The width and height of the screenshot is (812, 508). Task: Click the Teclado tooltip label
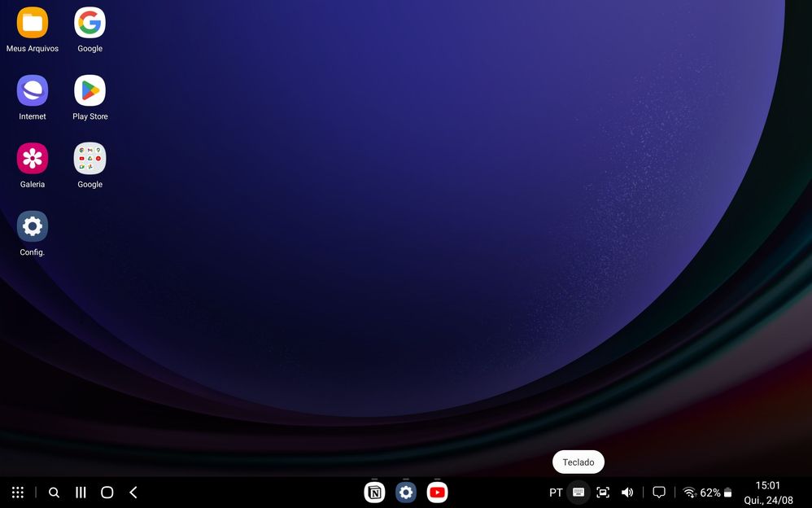click(x=578, y=462)
